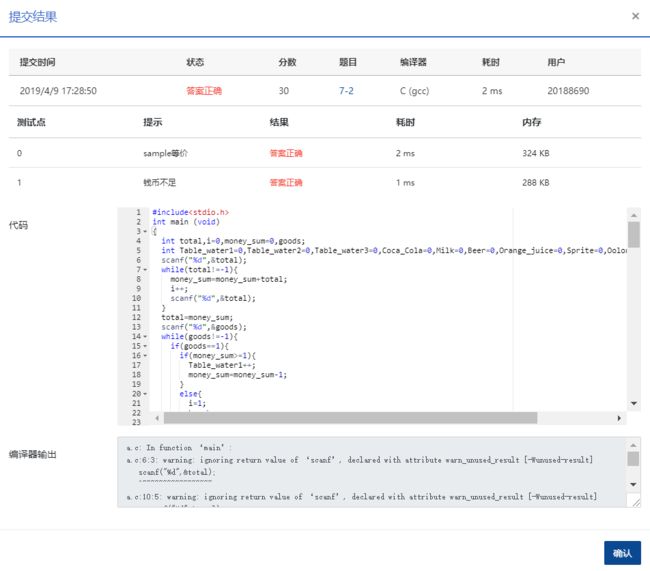Screen dimensions: 650x571
Task: Click the code horizontal scroll-right arrow
Action: click(619, 418)
